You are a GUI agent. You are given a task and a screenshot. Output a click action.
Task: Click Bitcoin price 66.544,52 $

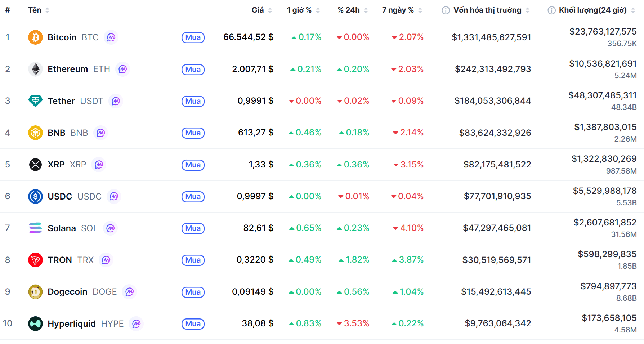pyautogui.click(x=248, y=37)
